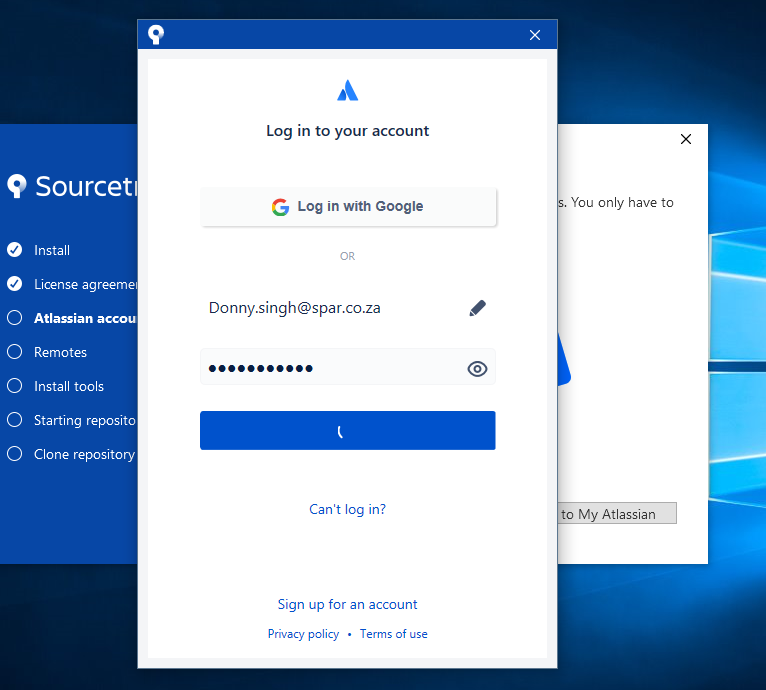Viewport: 766px width, 690px height.
Task: Click the Install step label
Action: coord(52,250)
